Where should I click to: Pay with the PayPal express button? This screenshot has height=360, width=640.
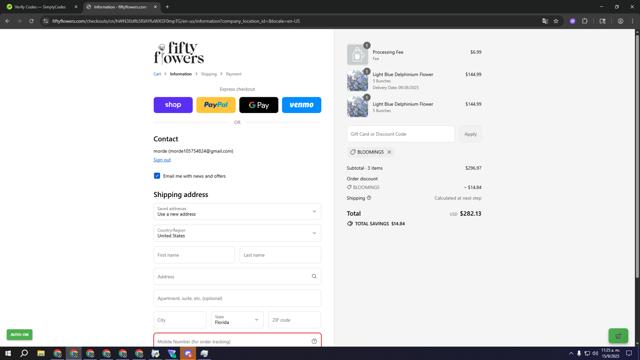pyautogui.click(x=216, y=105)
